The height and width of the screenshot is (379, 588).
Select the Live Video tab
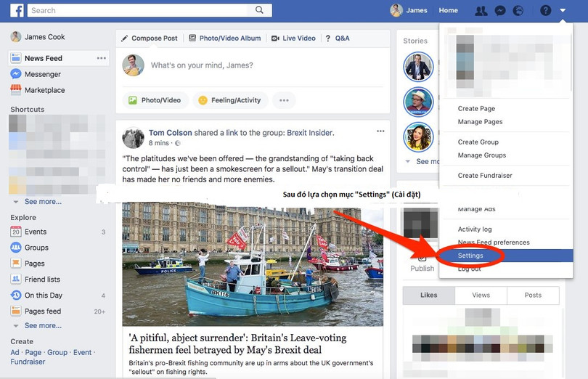coord(293,38)
